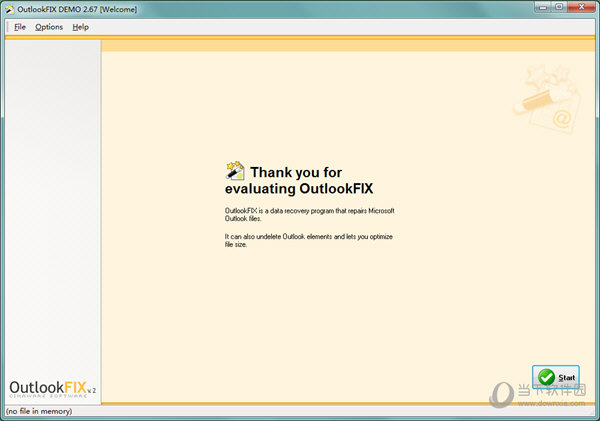Maximize the OutlookFIX window
Image resolution: width=600 pixels, height=421 pixels.
559,7
